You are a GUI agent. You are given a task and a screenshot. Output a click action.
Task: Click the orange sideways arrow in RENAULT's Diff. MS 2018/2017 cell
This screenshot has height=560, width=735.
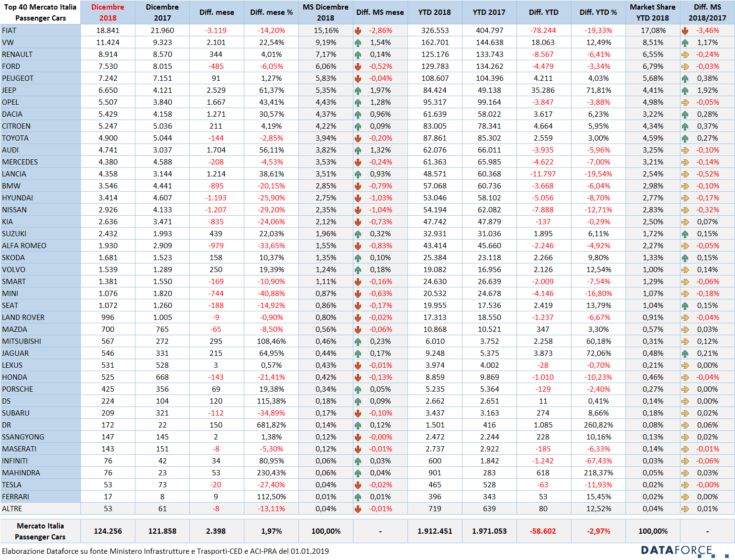coord(685,55)
